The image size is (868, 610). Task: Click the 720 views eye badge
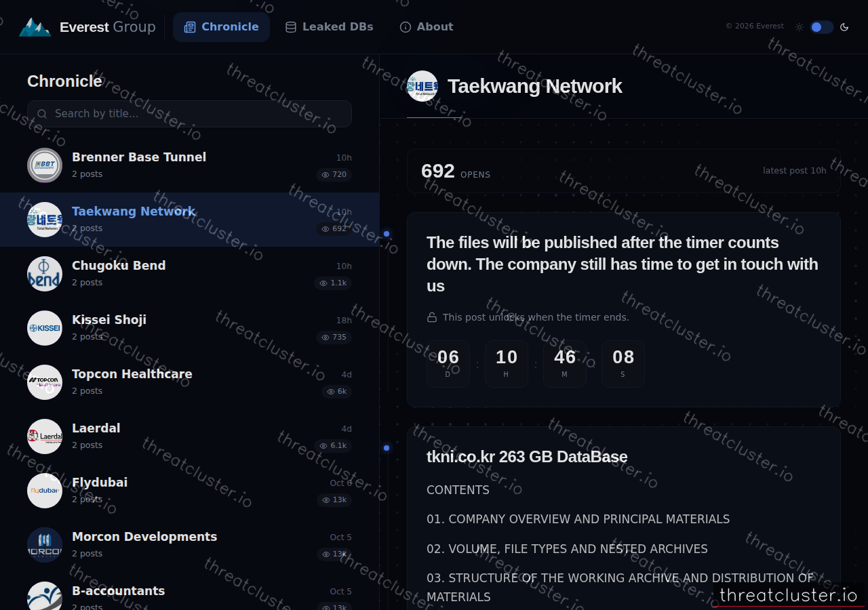pos(334,175)
